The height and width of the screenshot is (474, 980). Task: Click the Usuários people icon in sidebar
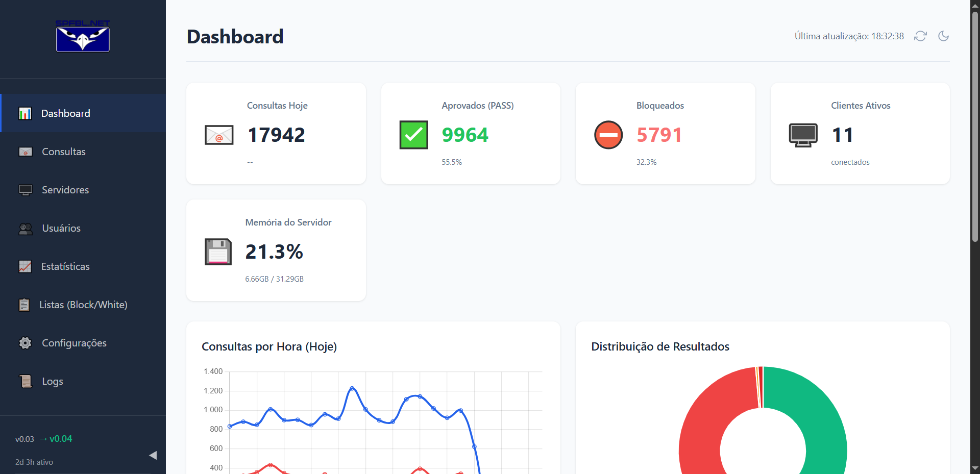point(26,229)
